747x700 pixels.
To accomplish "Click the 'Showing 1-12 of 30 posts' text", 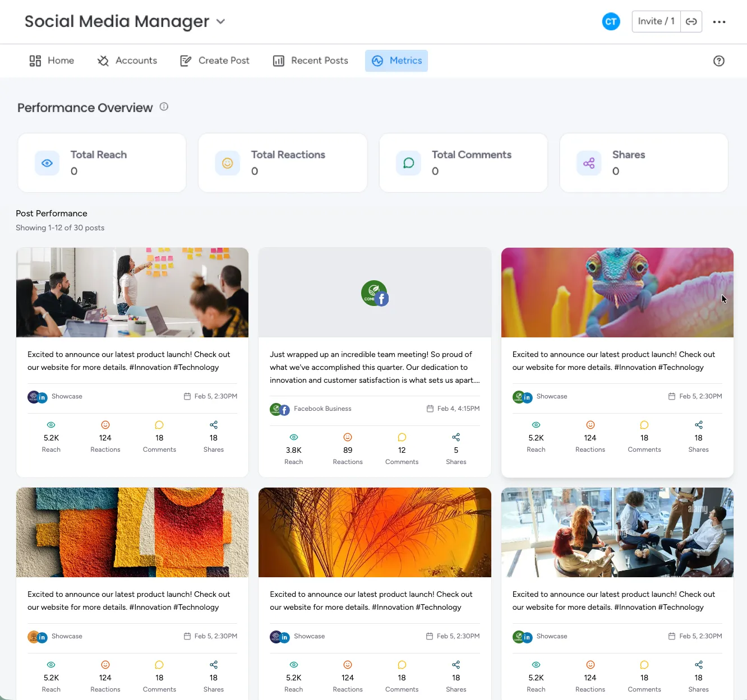I will 60,228.
